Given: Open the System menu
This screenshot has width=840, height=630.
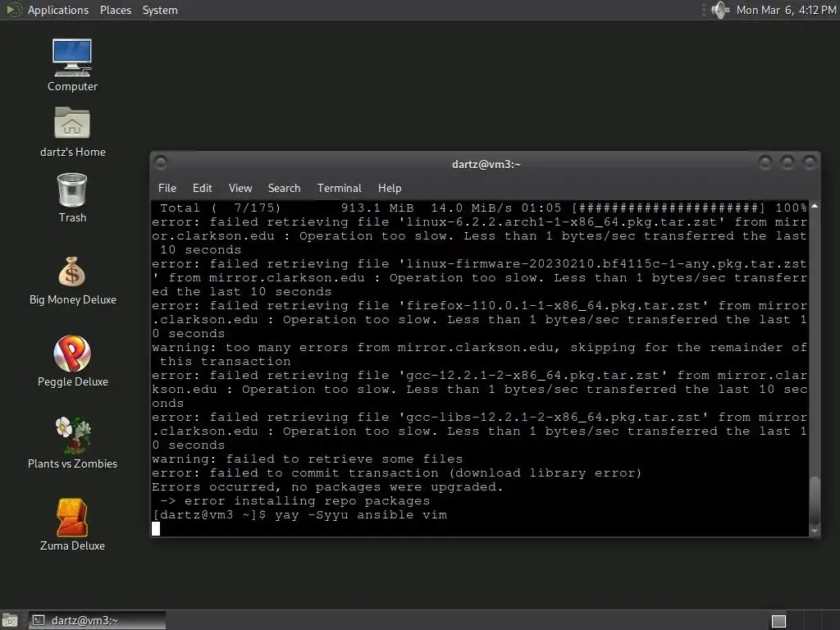Looking at the screenshot, I should click(x=160, y=10).
